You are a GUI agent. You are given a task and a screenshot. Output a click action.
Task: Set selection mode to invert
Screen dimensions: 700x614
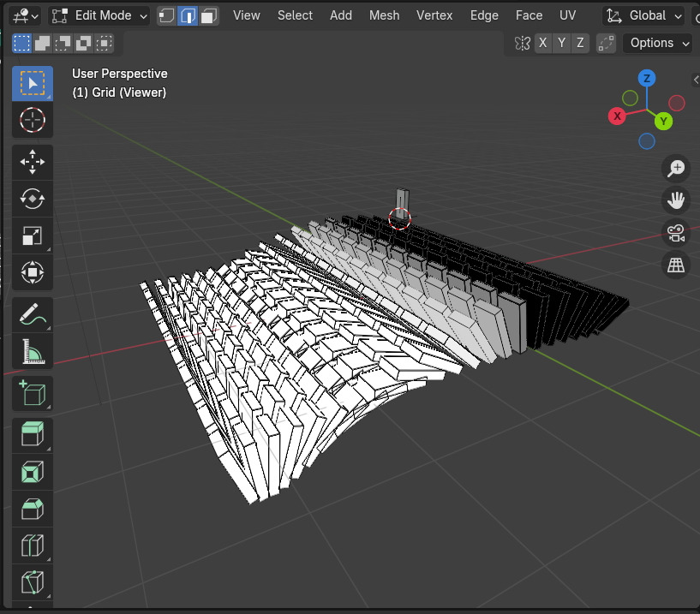(x=83, y=44)
